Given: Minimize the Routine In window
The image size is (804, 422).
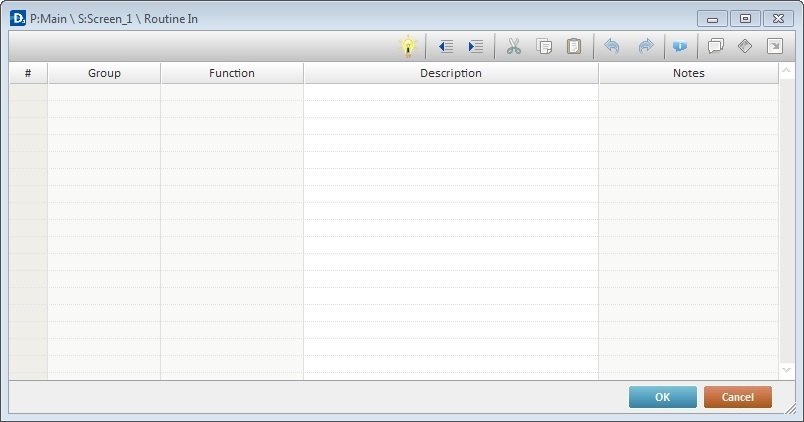Looking at the screenshot, I should [x=712, y=18].
